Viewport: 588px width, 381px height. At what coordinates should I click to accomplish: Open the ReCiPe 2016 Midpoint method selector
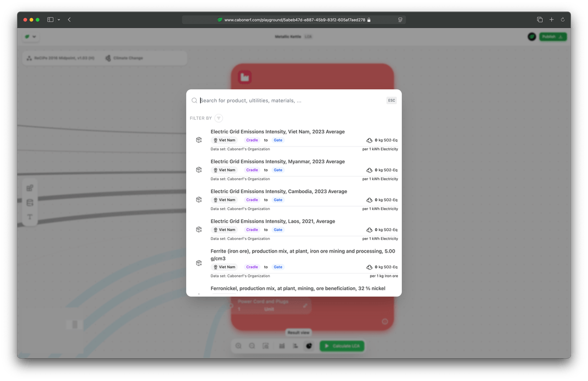[61, 58]
